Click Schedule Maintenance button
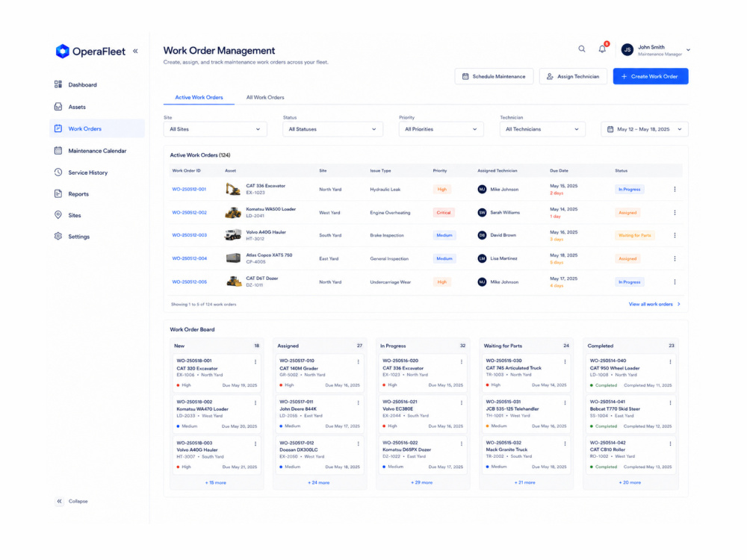Screen dimensions: 747x560 tap(494, 76)
